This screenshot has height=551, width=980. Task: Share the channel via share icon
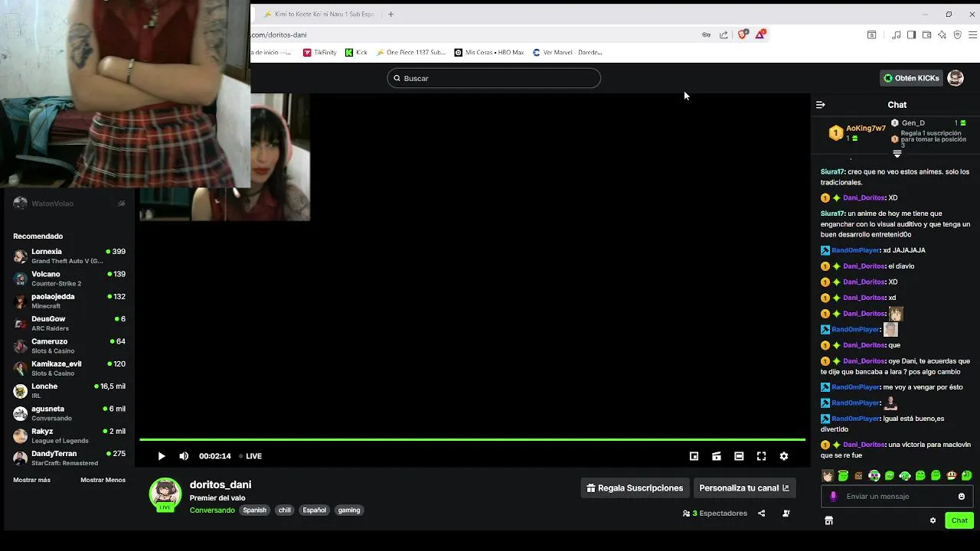tap(761, 514)
